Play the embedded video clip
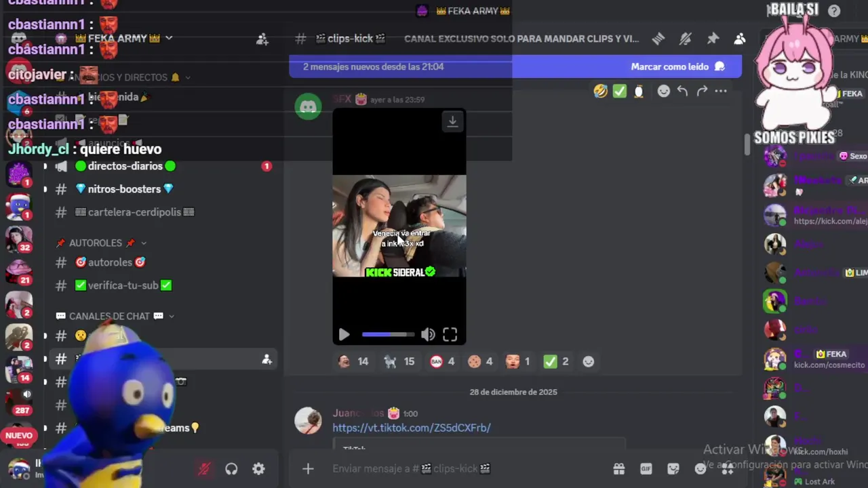The image size is (868, 488). click(344, 334)
